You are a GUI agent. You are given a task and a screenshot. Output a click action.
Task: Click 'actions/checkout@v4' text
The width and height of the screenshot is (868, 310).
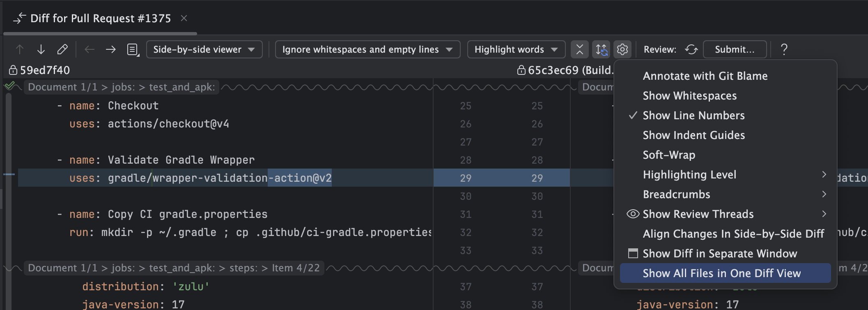pos(168,124)
